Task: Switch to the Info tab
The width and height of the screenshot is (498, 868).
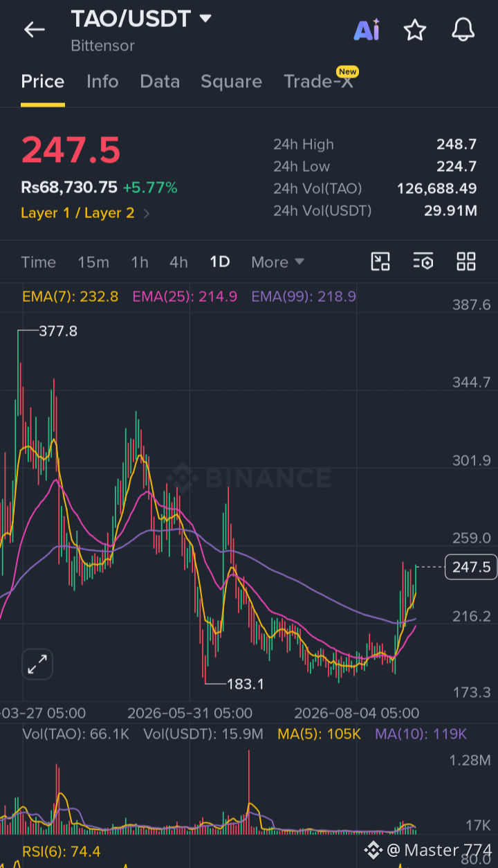Action: pos(102,82)
